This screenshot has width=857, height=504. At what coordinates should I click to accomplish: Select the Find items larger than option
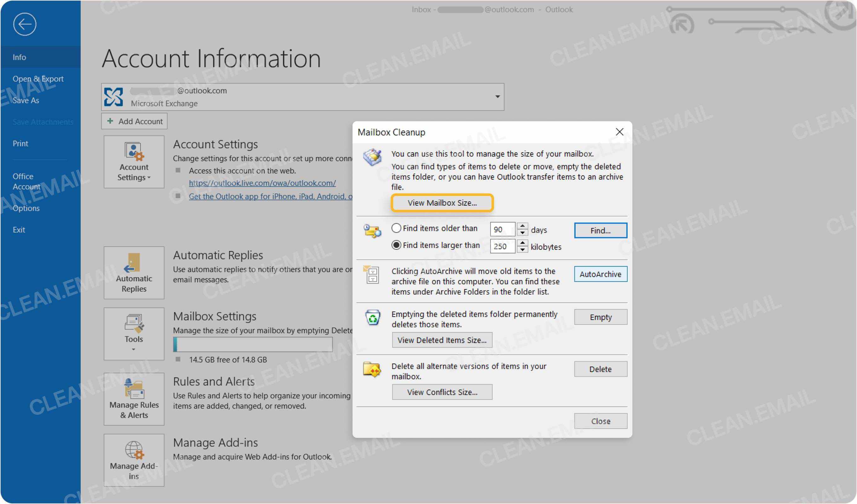pos(396,245)
